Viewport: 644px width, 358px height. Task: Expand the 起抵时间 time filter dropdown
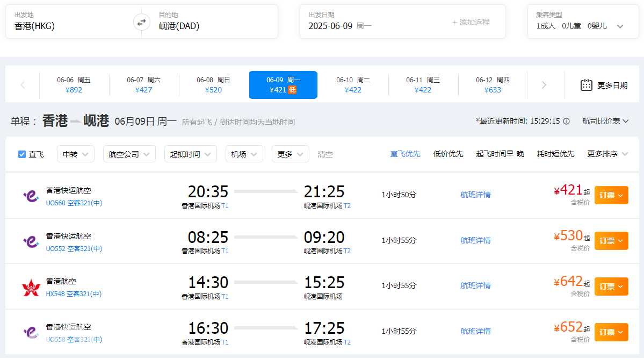pos(190,154)
